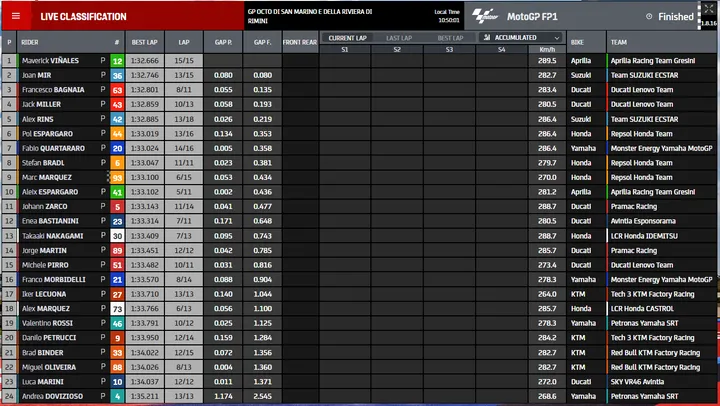Image resolution: width=720 pixels, height=406 pixels.
Task: Switch to the Best Lap sector tab
Action: 450,38
